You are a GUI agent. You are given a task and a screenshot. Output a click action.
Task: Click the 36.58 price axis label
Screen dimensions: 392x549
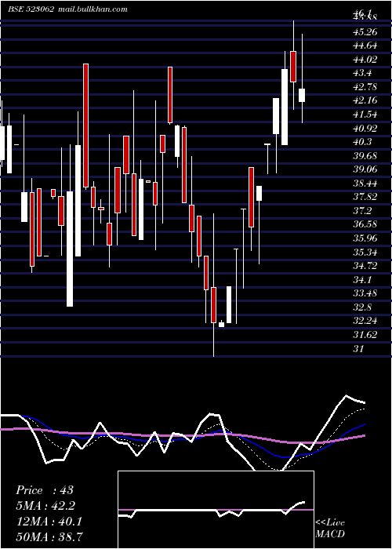point(365,224)
